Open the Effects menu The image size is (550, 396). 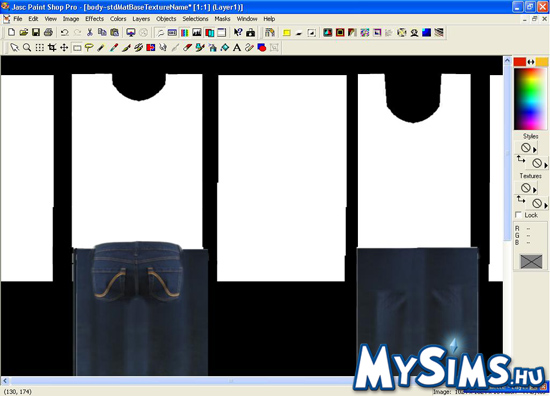(94, 19)
